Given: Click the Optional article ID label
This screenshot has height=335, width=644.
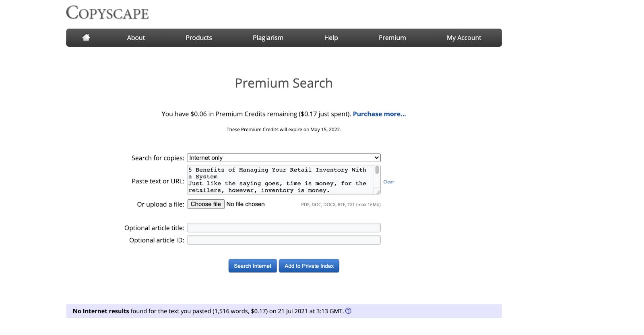Looking at the screenshot, I should [x=157, y=240].
